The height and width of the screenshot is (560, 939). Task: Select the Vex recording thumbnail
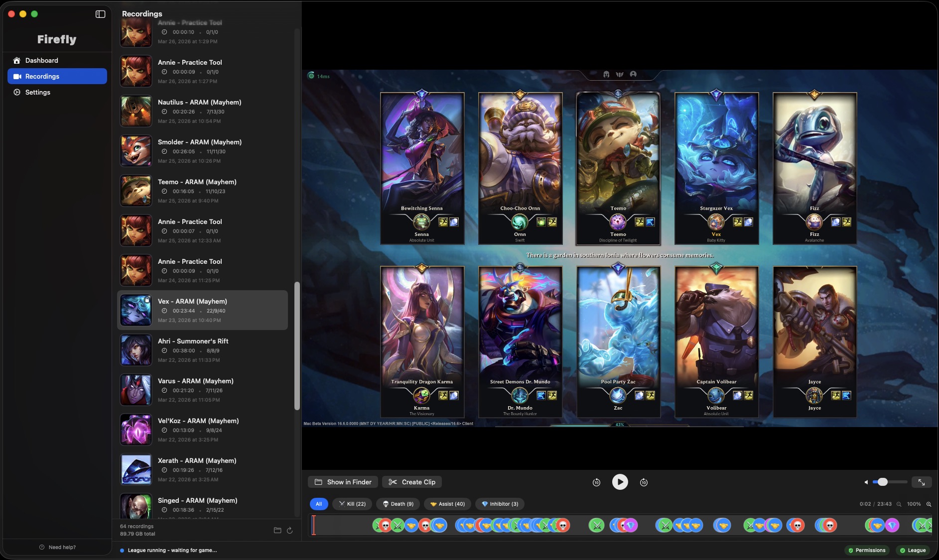(x=135, y=310)
